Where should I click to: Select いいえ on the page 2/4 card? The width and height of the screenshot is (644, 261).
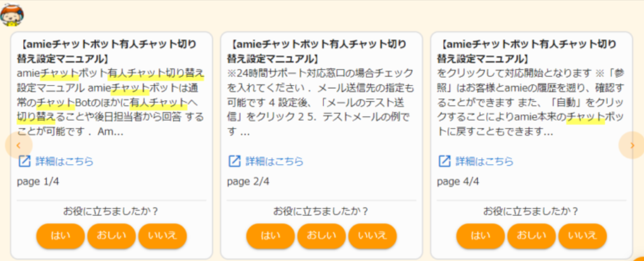click(372, 236)
